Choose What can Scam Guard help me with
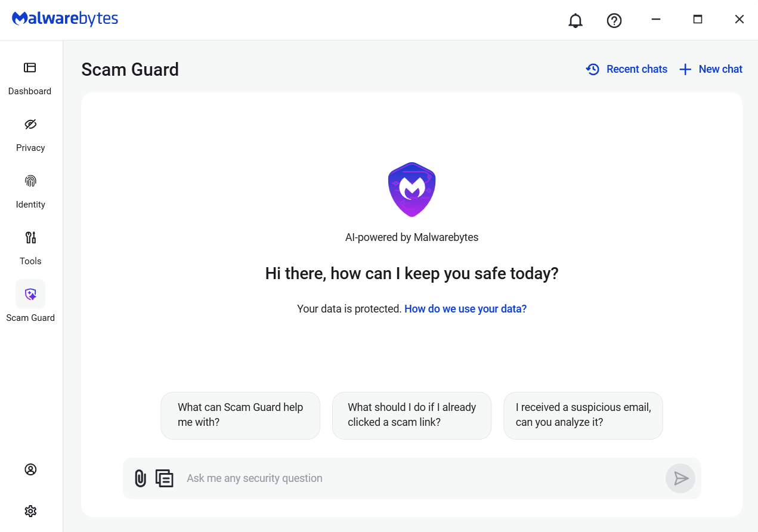The width and height of the screenshot is (758, 532). click(x=240, y=415)
